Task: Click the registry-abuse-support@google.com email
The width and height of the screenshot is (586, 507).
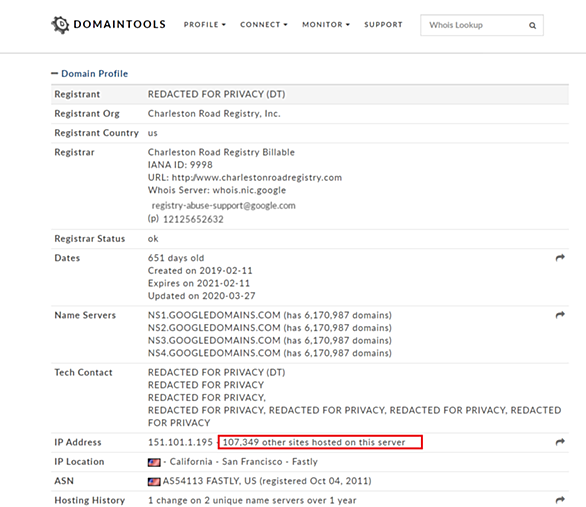Action: pyautogui.click(x=223, y=205)
